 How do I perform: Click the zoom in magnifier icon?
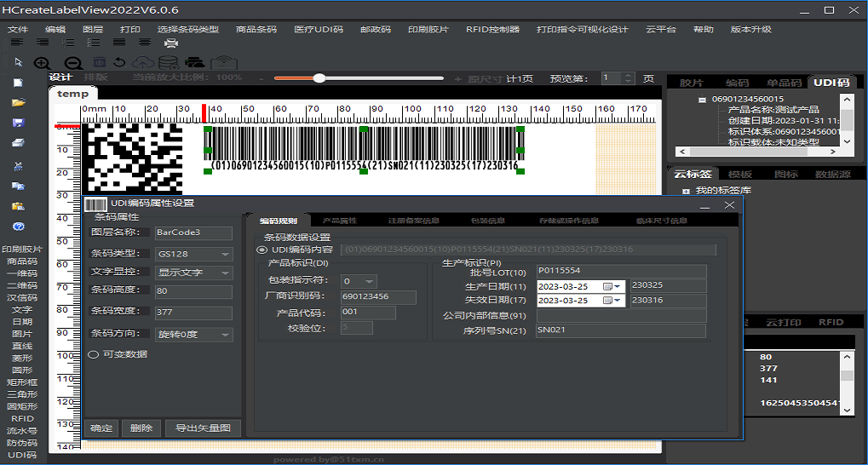coord(42,62)
